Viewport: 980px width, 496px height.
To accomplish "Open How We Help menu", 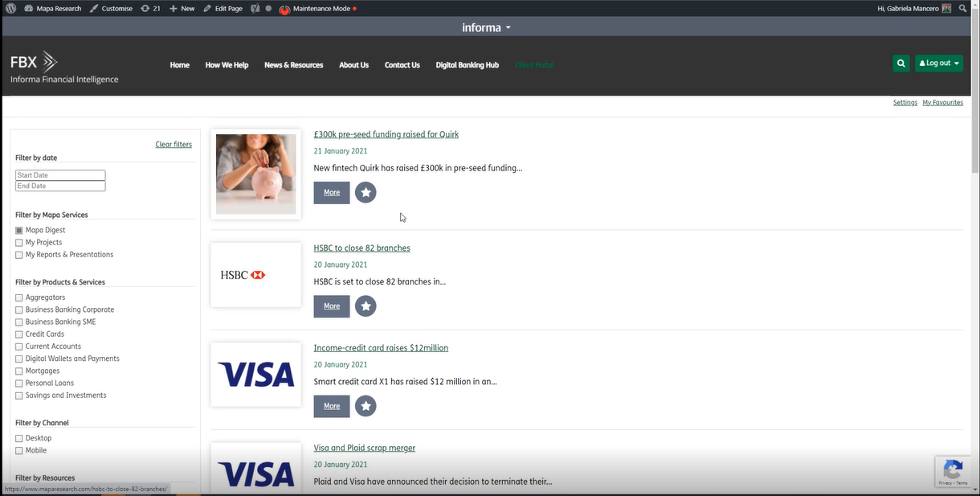I will 227,65.
